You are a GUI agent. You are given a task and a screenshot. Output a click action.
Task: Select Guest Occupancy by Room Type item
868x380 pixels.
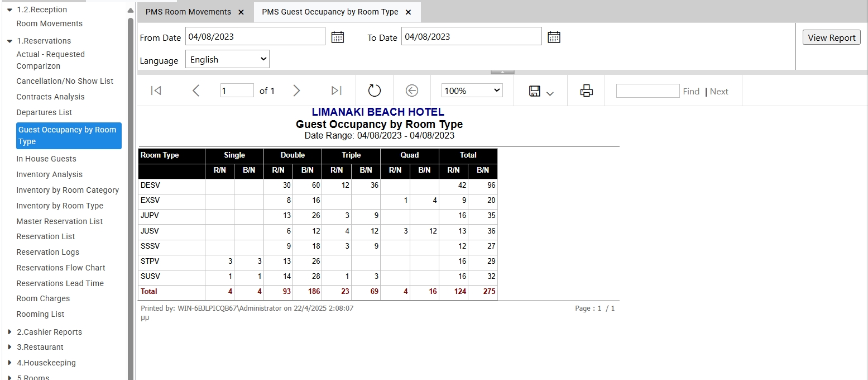coord(69,136)
